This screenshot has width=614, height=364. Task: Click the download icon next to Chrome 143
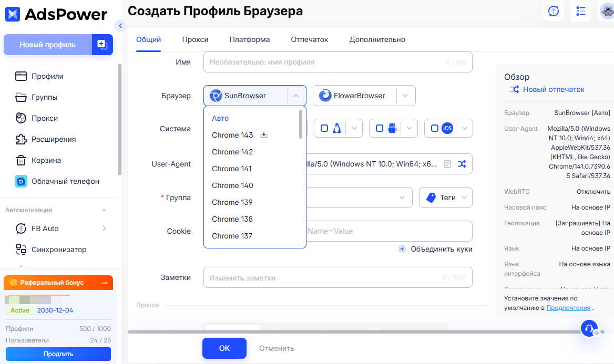(264, 135)
